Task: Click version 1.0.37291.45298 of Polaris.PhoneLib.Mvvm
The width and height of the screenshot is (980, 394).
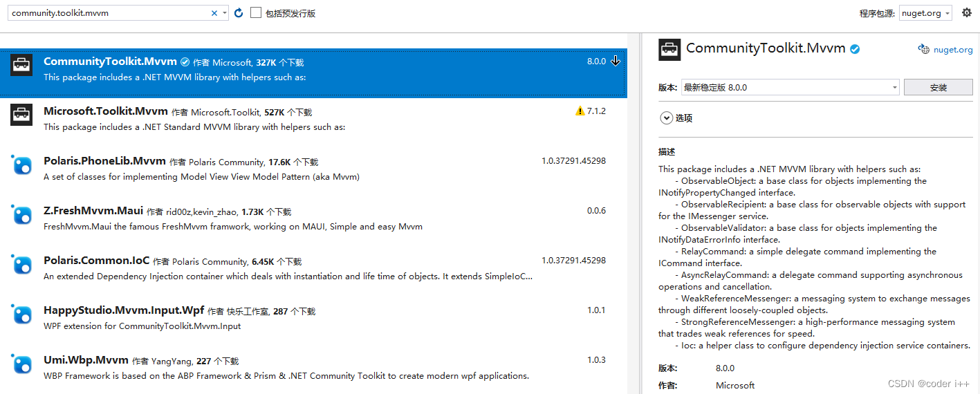Action: [573, 161]
